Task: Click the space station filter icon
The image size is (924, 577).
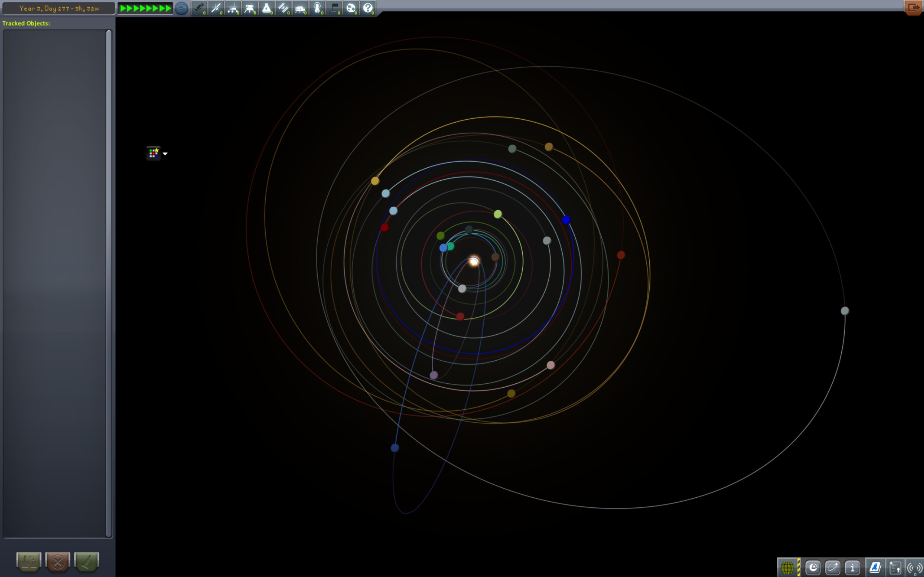Action: pyautogui.click(x=283, y=8)
